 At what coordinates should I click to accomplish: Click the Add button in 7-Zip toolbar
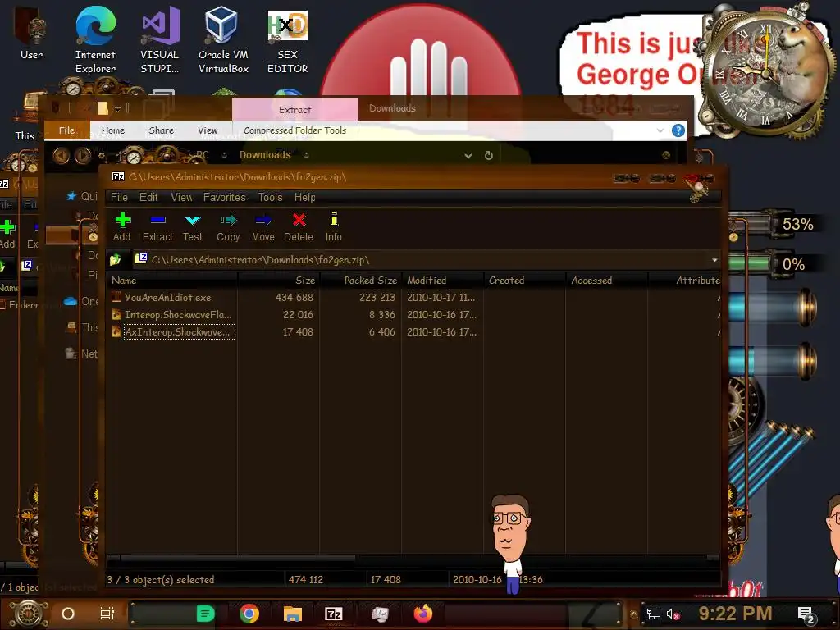(x=122, y=227)
